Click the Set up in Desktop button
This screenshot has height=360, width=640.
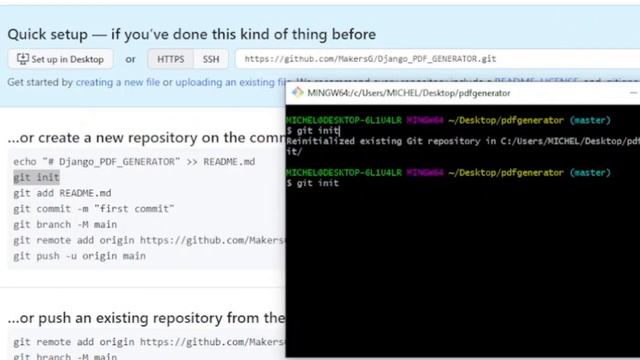(60, 59)
